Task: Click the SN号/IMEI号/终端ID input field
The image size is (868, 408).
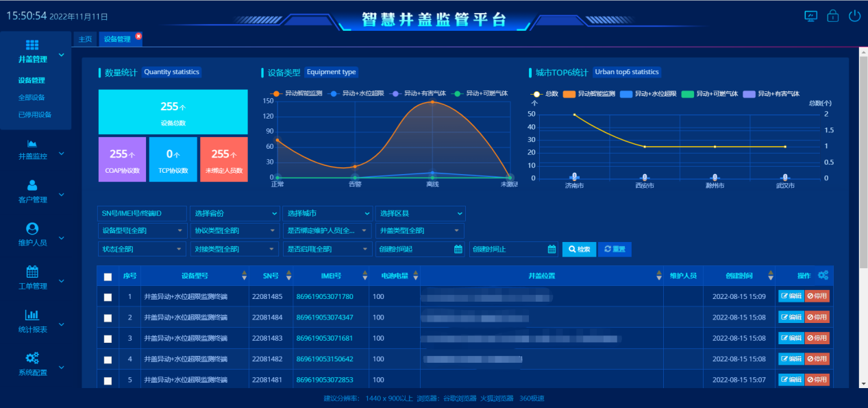Action: point(142,213)
